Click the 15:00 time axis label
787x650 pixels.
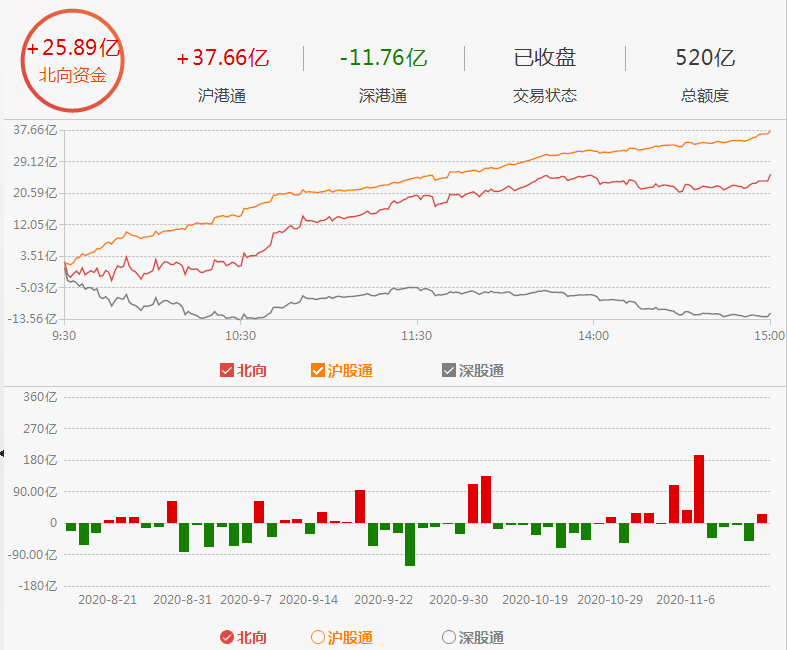769,335
